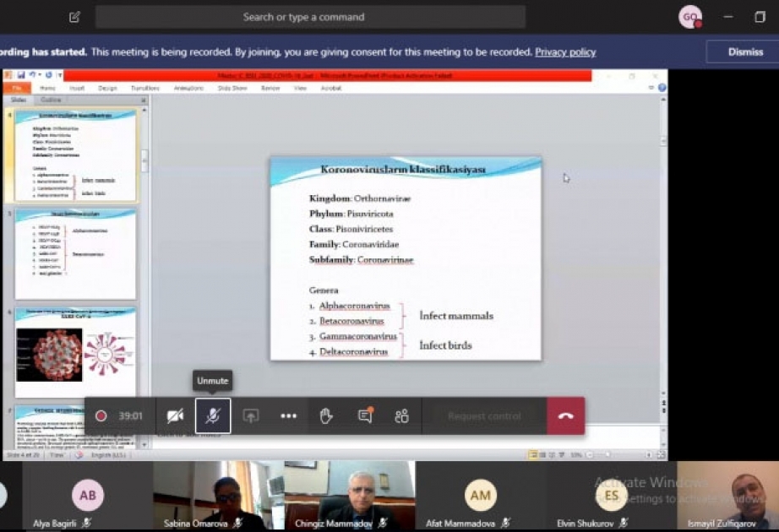This screenshot has height=532, width=779.
Task: Click the share screen icon
Action: coord(250,415)
